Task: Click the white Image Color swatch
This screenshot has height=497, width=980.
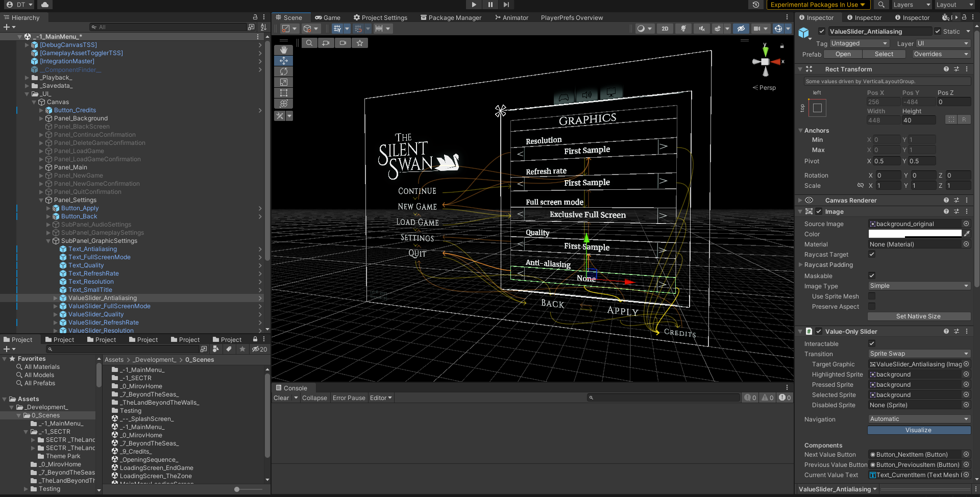Action: 915,234
